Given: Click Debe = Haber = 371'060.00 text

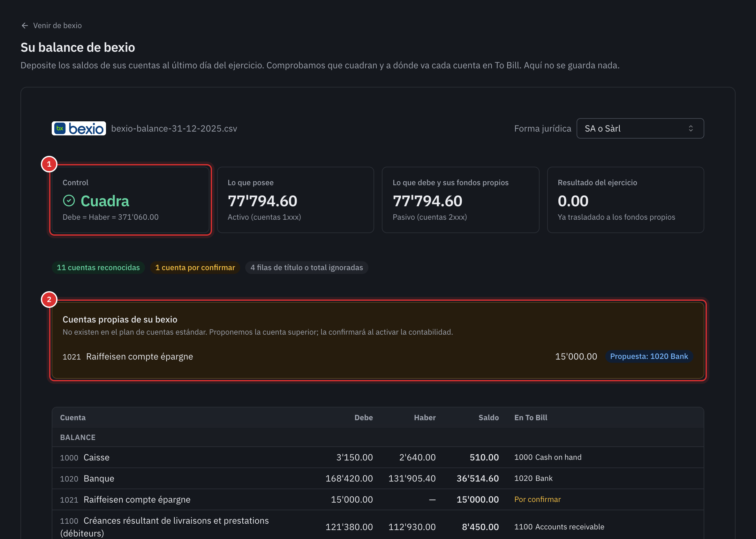Looking at the screenshot, I should (110, 217).
